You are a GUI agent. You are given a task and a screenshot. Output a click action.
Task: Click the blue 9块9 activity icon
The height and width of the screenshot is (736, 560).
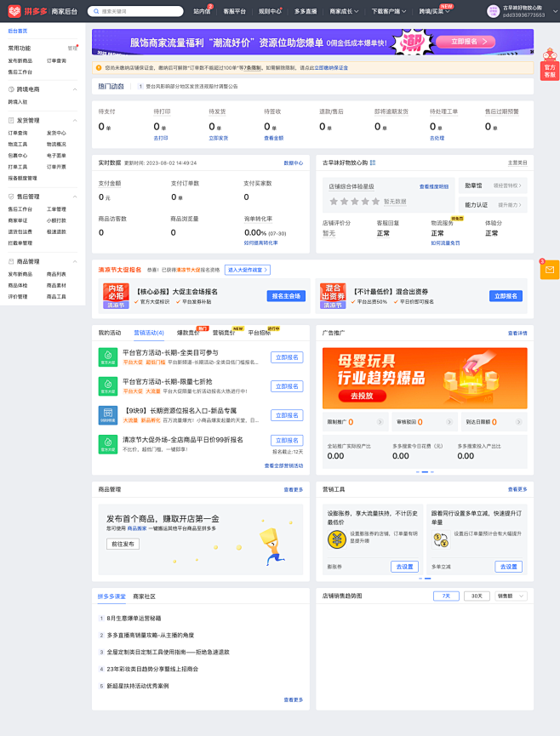click(x=108, y=415)
